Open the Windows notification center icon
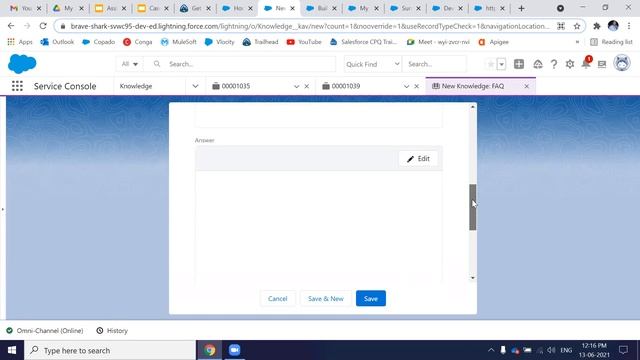This screenshot has height=360, width=640. (623, 350)
